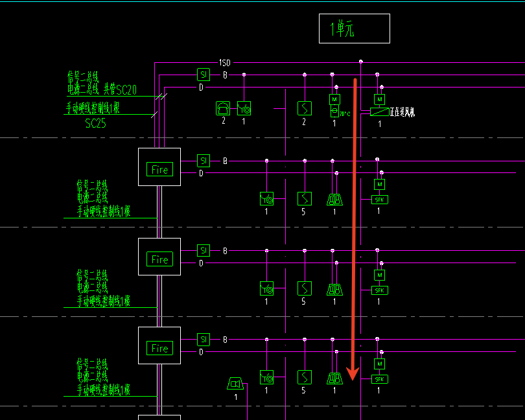The height and width of the screenshot is (420, 525).
Task: Pick the SFK box in the second Fire row
Action: tap(380, 290)
